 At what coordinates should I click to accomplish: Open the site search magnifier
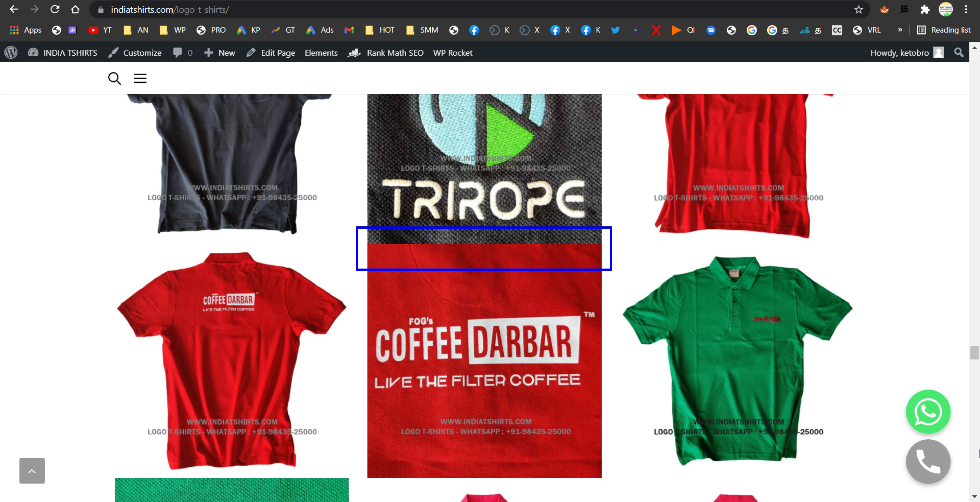115,78
